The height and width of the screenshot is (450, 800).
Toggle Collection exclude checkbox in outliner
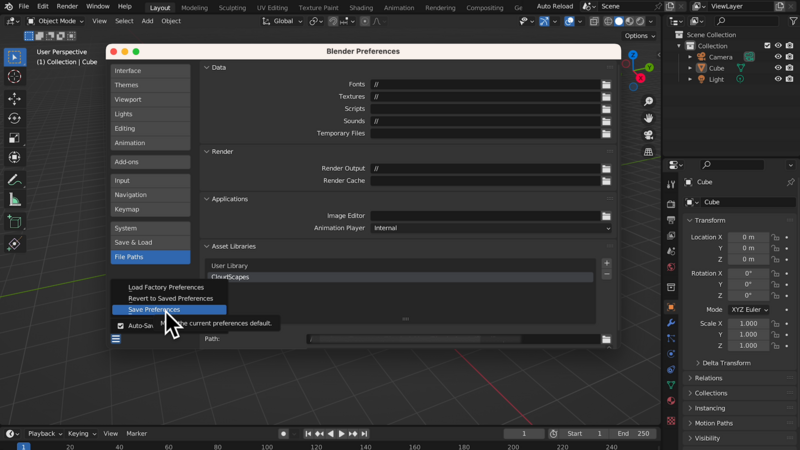[767, 46]
